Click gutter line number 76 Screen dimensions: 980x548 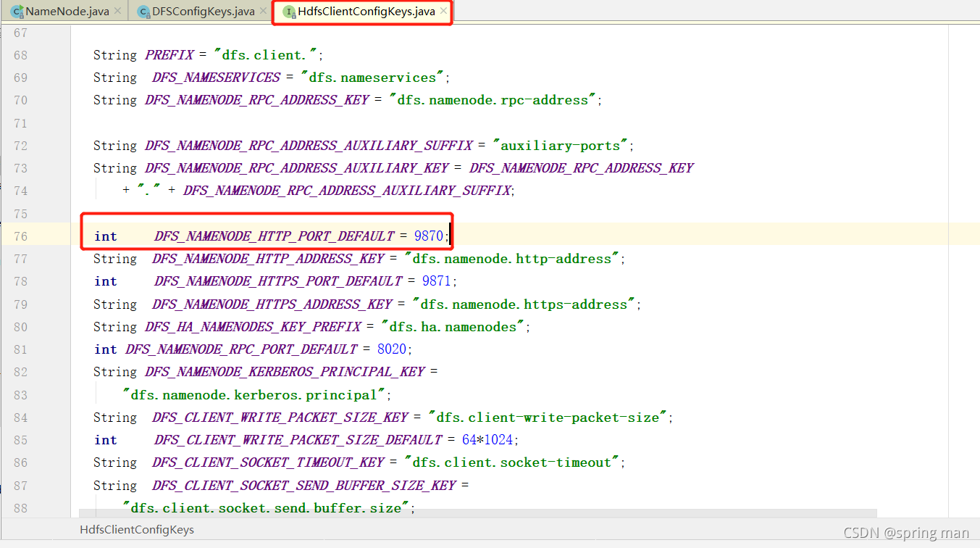[20, 236]
